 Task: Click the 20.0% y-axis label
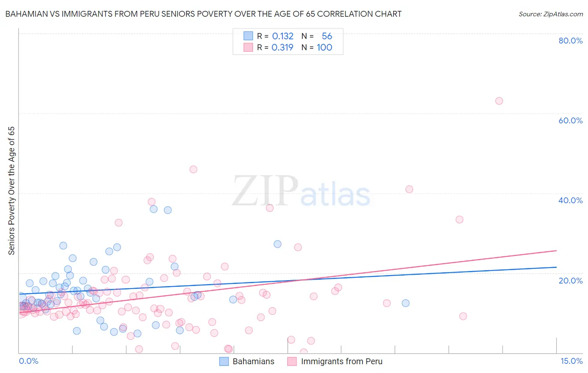pyautogui.click(x=570, y=280)
